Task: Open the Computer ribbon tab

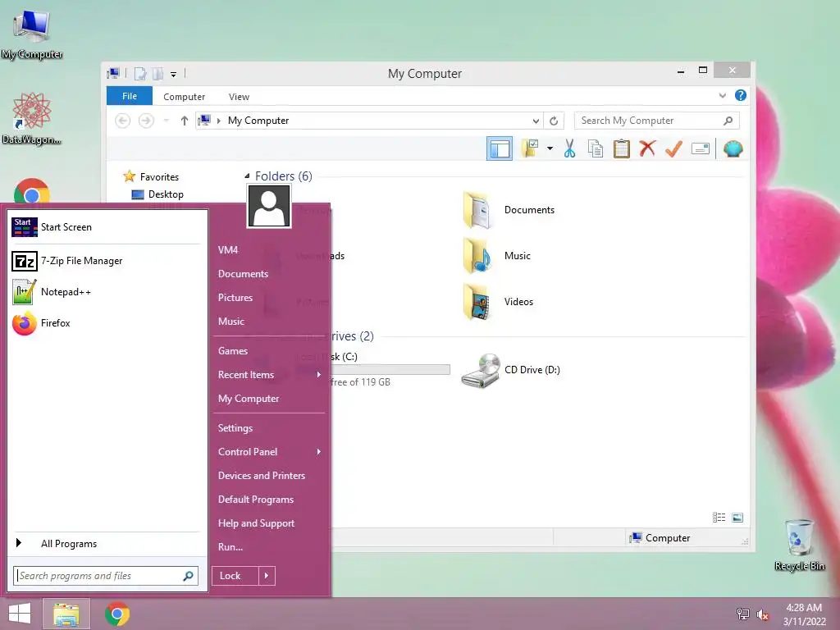Action: click(x=184, y=97)
